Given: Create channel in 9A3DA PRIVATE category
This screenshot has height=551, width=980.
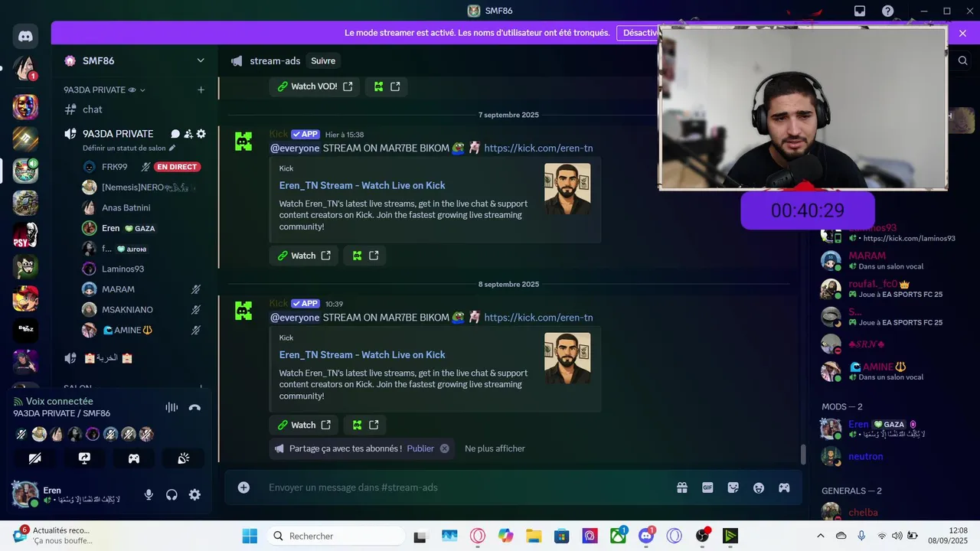Looking at the screenshot, I should (201, 90).
